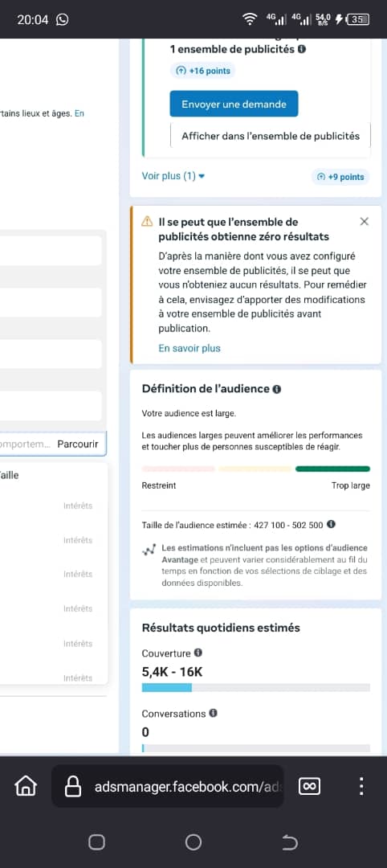
Task: Open browser home icon
Action: click(x=26, y=785)
